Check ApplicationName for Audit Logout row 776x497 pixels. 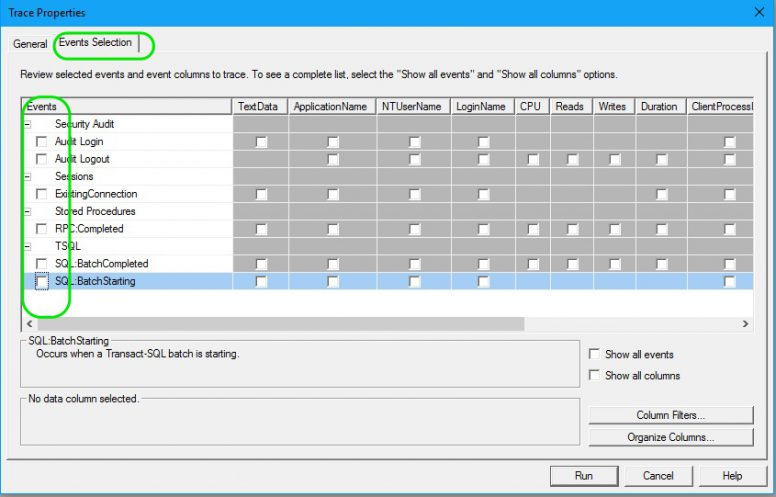tap(333, 159)
